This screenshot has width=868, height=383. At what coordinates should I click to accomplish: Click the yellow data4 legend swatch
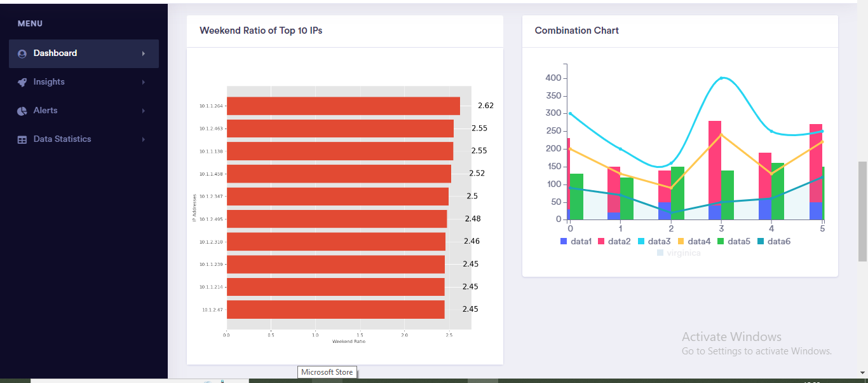(681, 242)
